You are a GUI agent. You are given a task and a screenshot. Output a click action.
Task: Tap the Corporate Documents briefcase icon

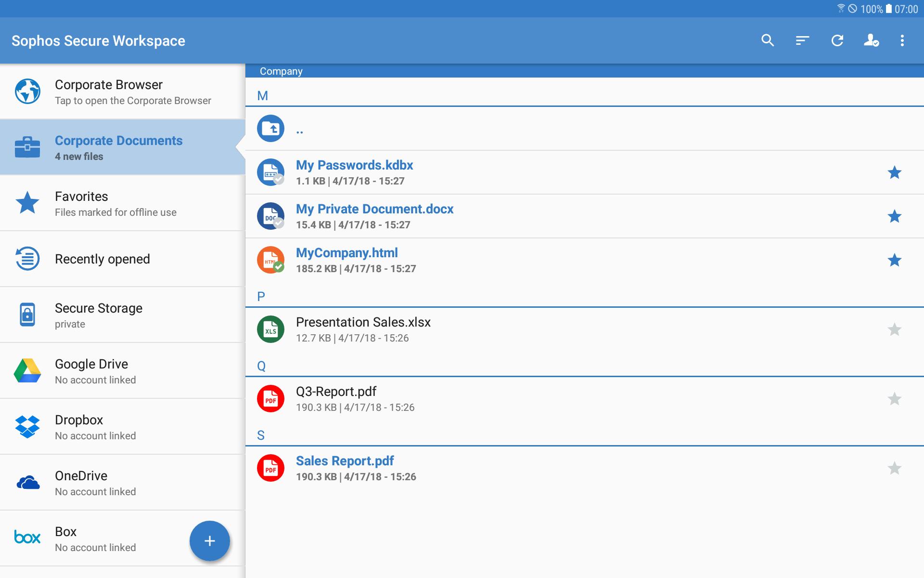[x=27, y=147]
